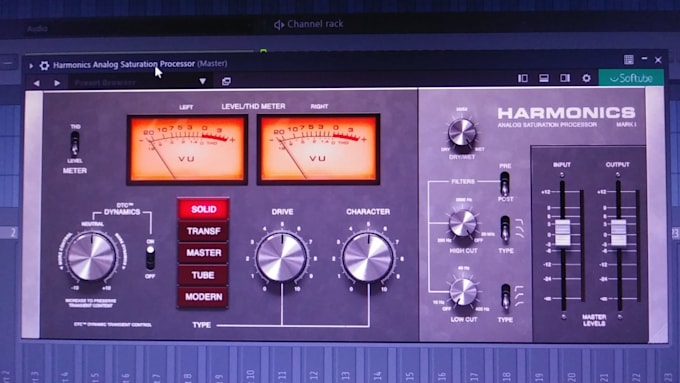Click the copy preset window icon
680x383 pixels.
point(226,81)
